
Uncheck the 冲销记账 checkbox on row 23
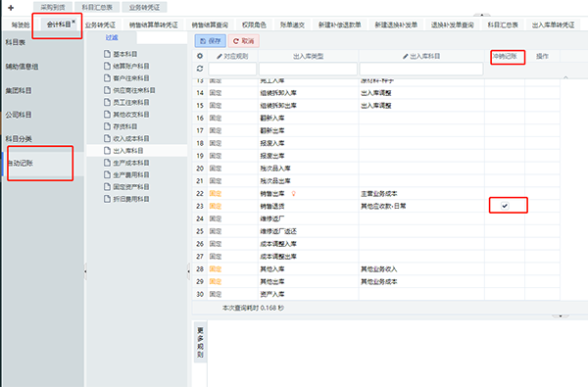click(505, 206)
